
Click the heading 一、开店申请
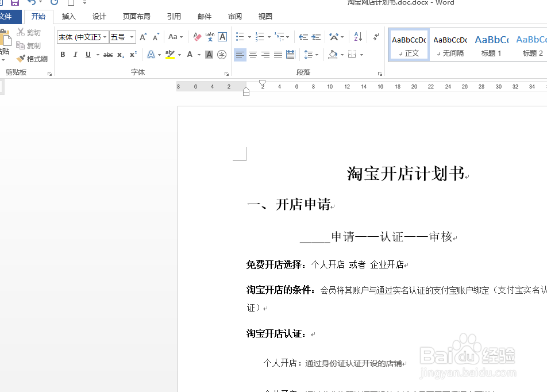click(289, 205)
